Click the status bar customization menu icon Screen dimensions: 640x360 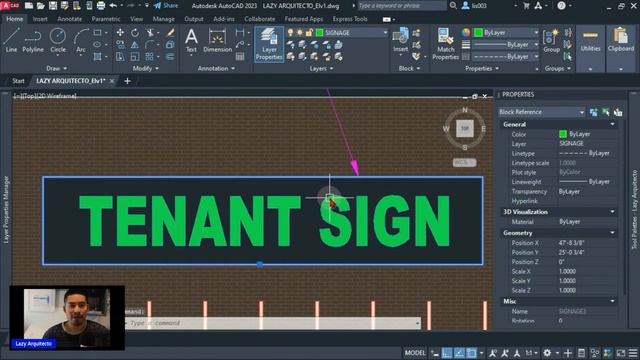[x=633, y=353]
